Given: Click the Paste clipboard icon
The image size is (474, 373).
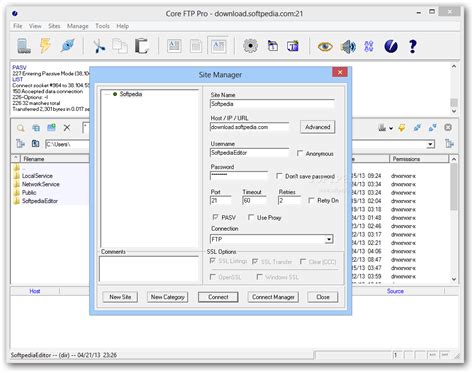Looking at the screenshot, I should coord(141,46).
